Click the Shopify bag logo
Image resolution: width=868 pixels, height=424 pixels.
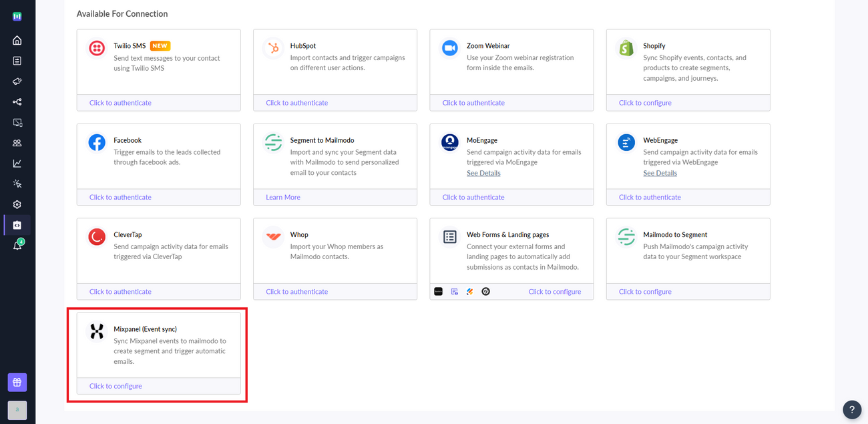coord(626,49)
